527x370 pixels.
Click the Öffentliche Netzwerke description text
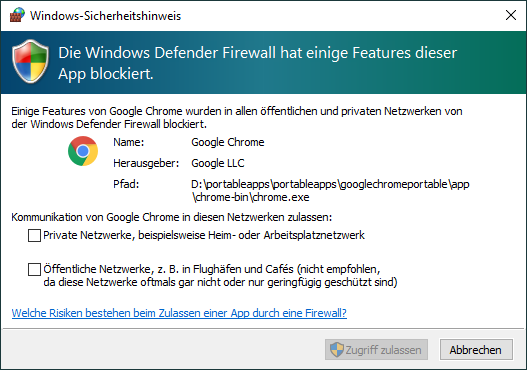point(220,276)
